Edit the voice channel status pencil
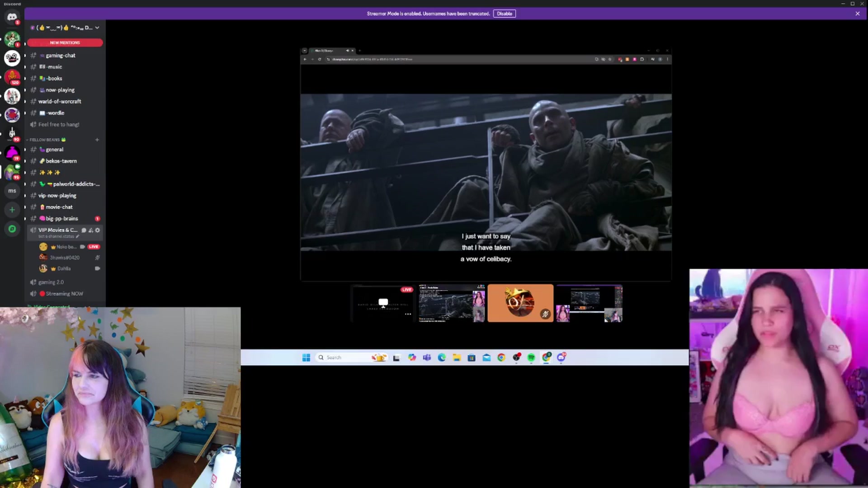Viewport: 868px width, 488px height. (x=77, y=236)
